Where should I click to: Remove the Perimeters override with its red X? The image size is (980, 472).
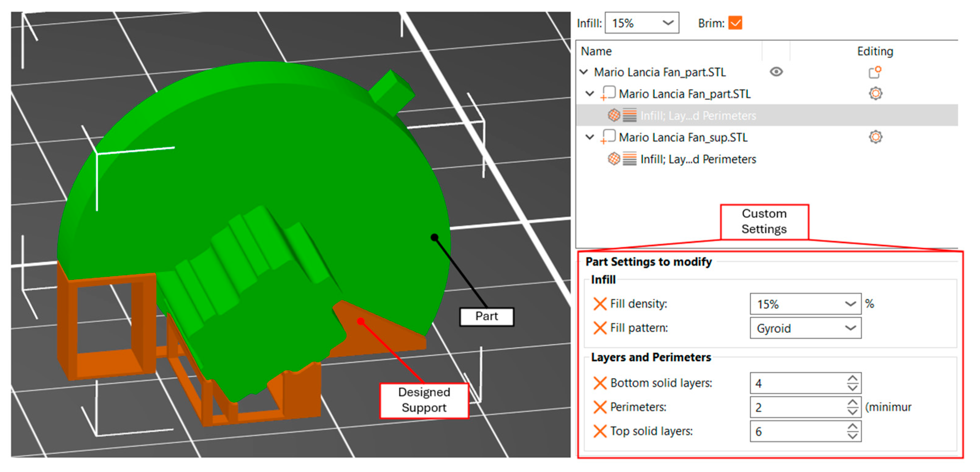[x=600, y=407]
